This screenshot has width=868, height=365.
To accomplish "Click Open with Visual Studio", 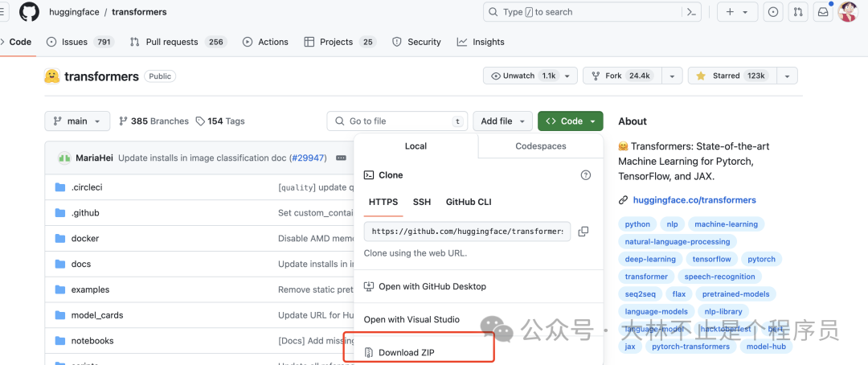I will pos(411,320).
